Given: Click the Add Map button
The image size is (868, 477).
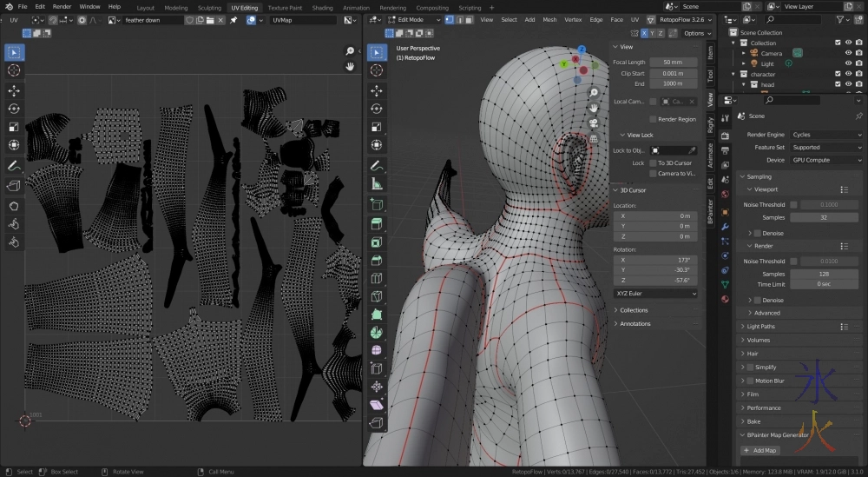Looking at the screenshot, I should click(759, 450).
